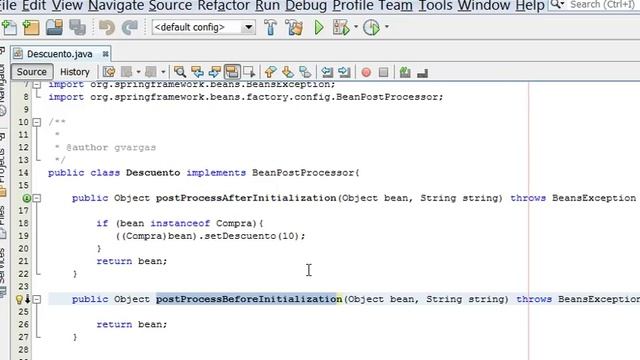Open Debug Project dropdown arrow
The width and height of the screenshot is (640, 360).
(356, 27)
